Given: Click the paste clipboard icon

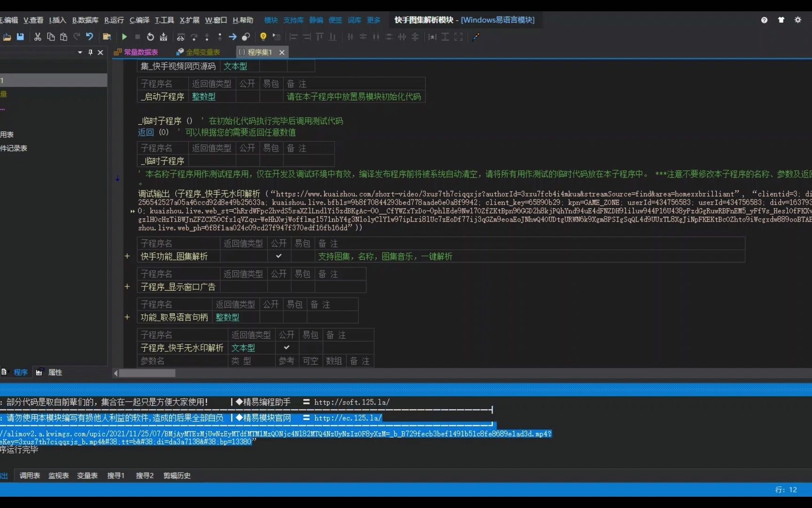Looking at the screenshot, I should [x=63, y=37].
